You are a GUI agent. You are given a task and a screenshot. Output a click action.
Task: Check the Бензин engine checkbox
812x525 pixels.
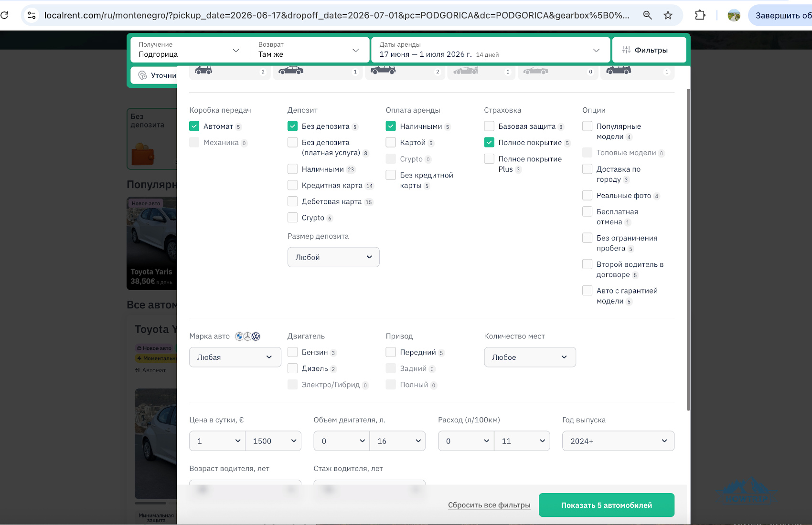tap(292, 352)
